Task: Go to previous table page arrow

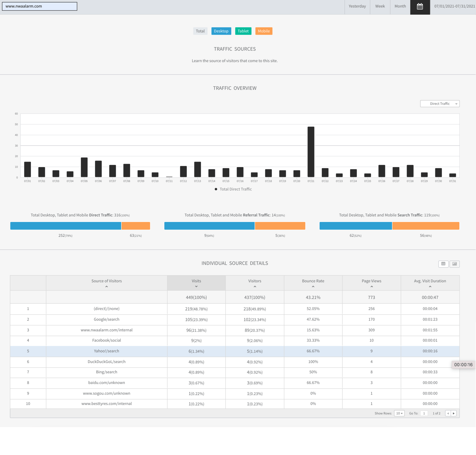Action: coord(448,413)
